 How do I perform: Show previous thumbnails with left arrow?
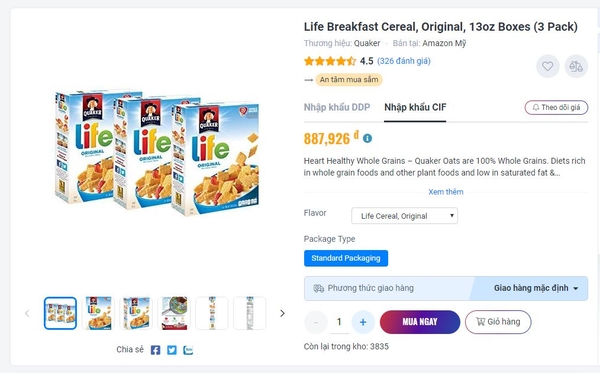click(27, 313)
